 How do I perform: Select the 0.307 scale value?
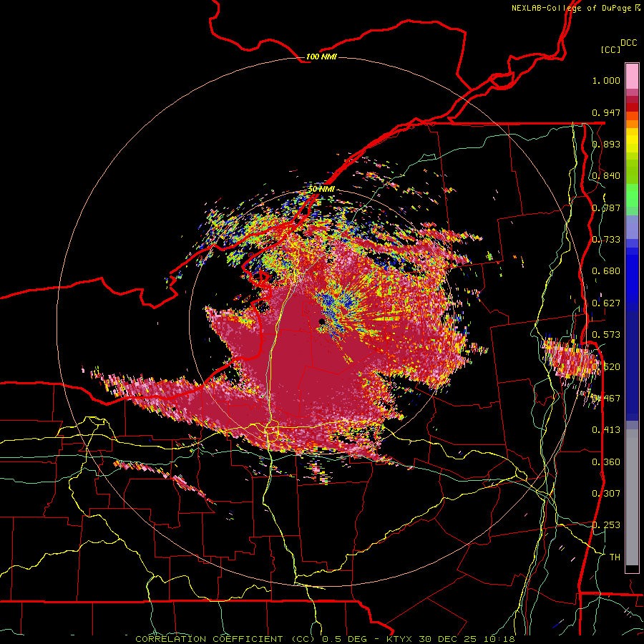pyautogui.click(x=606, y=494)
